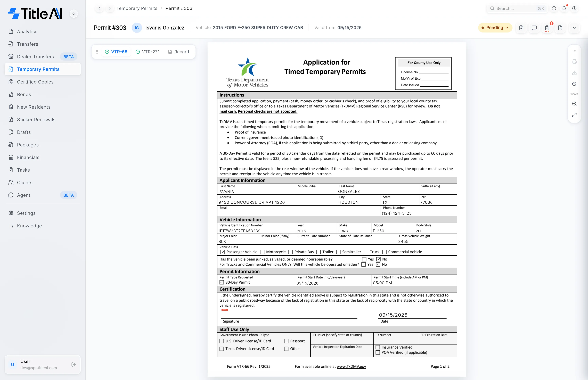The height and width of the screenshot is (380, 588).
Task: Click the add document icon near Pending
Action: [521, 28]
